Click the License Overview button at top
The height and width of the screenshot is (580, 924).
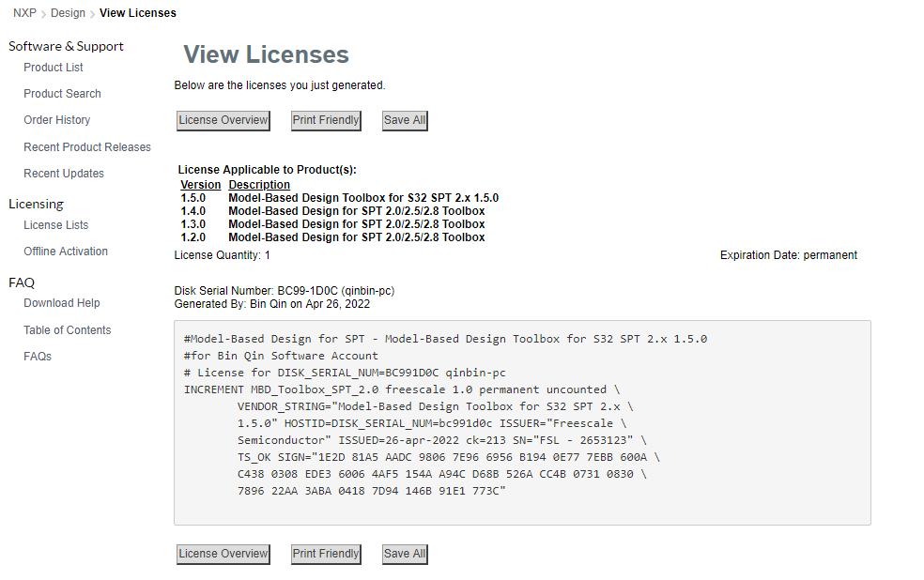pyautogui.click(x=223, y=120)
